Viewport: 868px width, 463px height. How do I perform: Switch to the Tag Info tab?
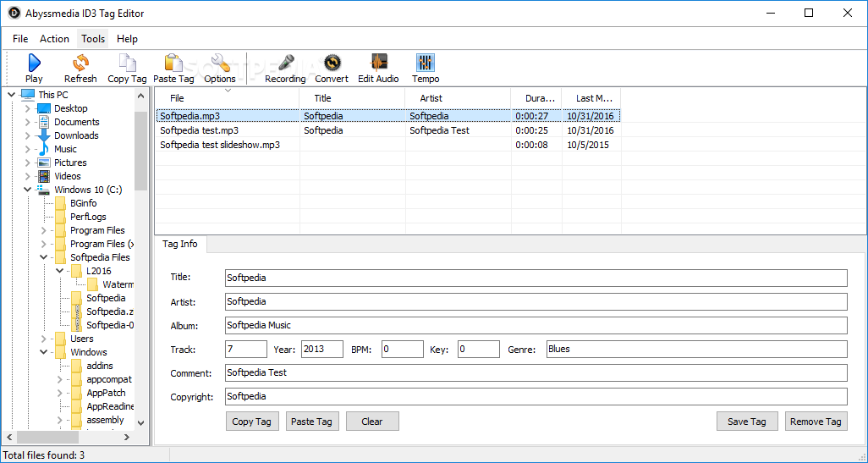tap(180, 245)
